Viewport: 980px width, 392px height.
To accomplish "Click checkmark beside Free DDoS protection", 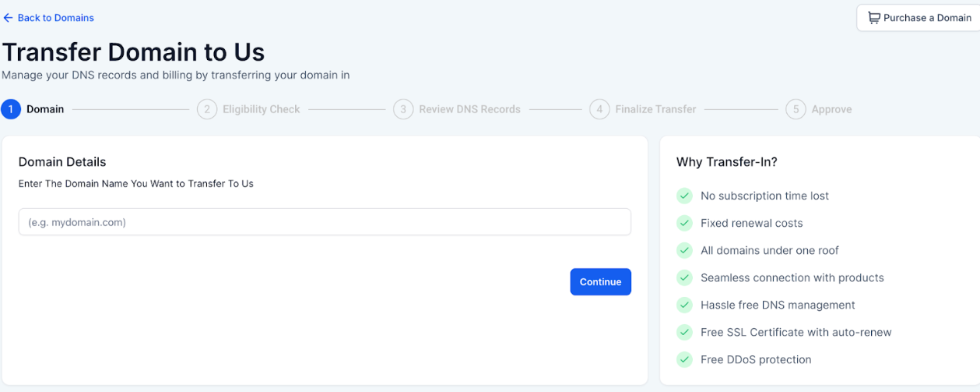I will pyautogui.click(x=684, y=359).
